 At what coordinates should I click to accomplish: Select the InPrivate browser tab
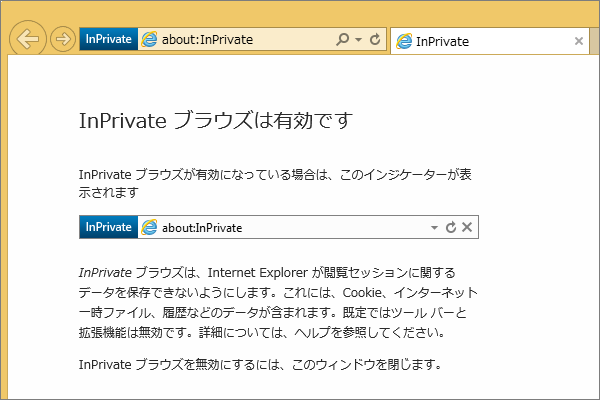[490, 41]
